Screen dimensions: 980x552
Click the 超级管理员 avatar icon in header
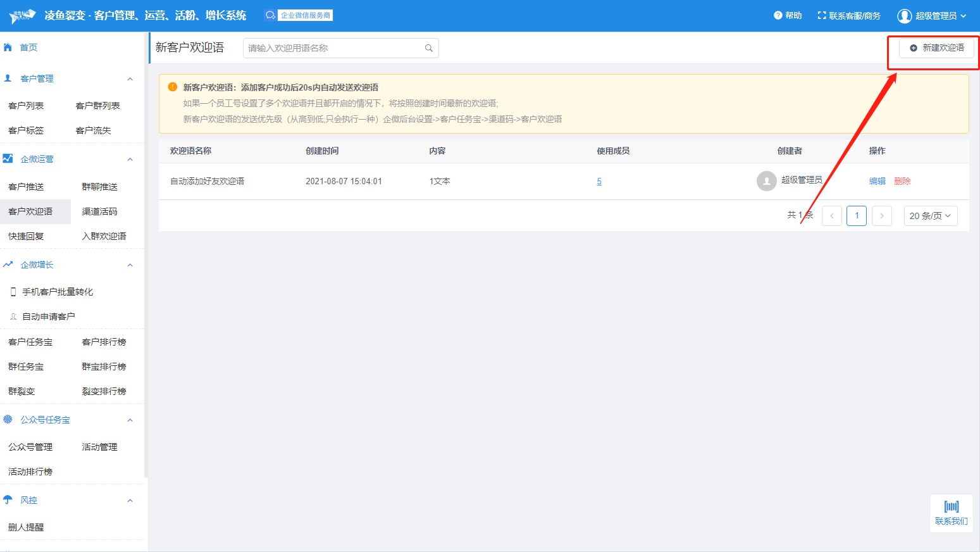click(905, 16)
